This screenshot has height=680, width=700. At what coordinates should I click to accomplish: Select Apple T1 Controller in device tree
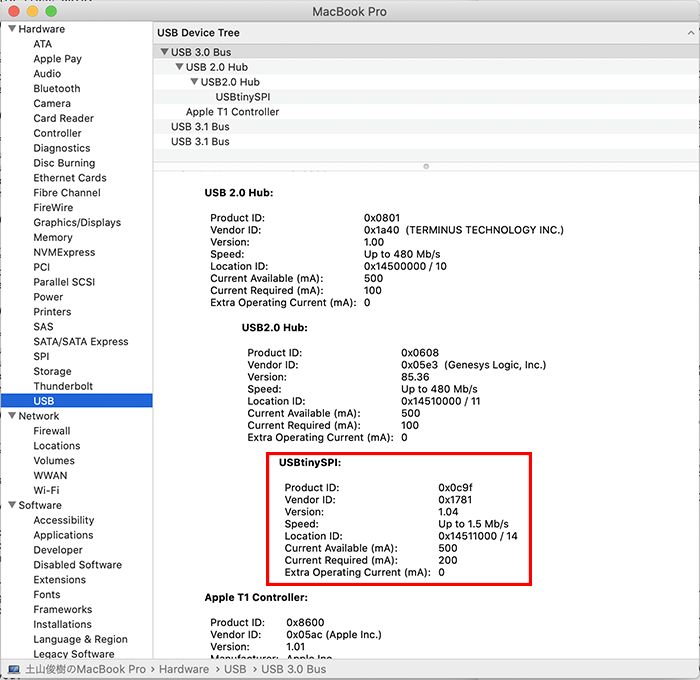(232, 112)
